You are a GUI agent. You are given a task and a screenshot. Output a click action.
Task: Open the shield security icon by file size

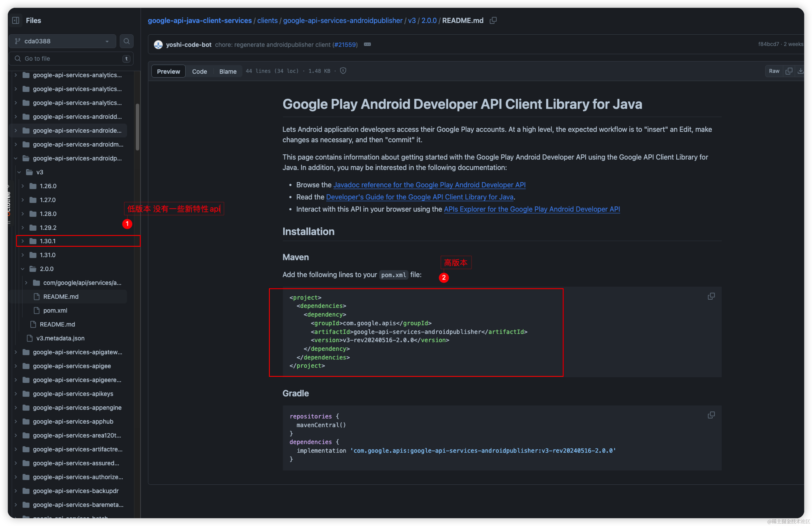click(343, 71)
